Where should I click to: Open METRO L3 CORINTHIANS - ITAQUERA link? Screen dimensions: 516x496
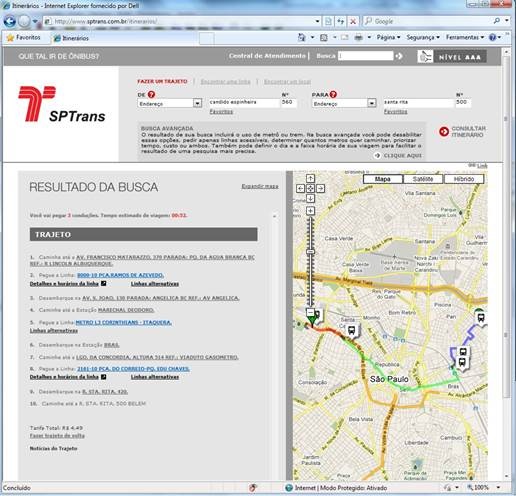click(124, 322)
